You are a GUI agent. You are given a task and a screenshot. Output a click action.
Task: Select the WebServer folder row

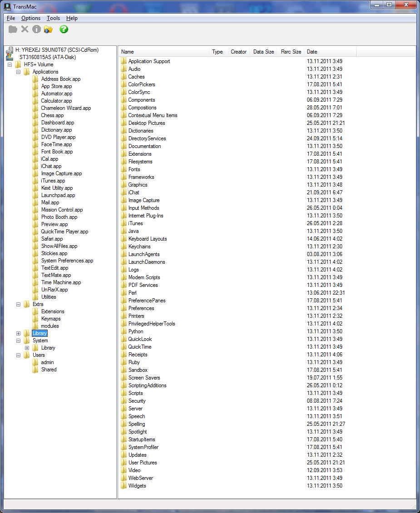141,478
